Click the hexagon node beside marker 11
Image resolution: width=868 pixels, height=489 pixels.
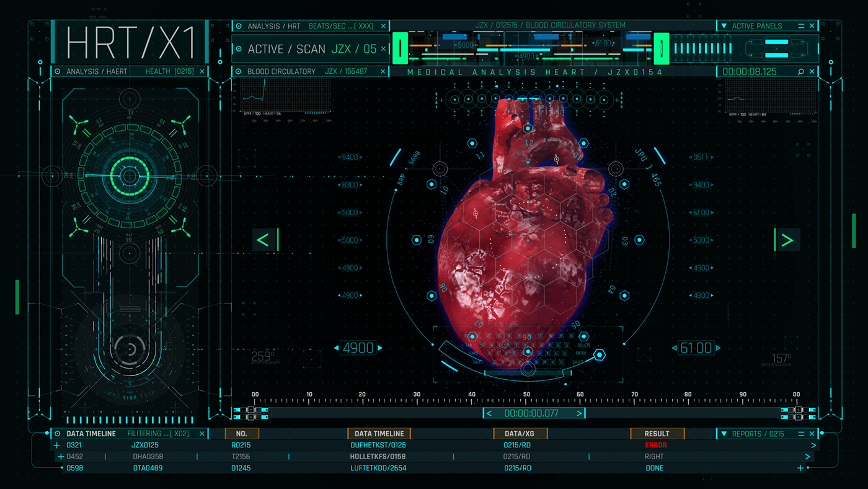point(472,143)
